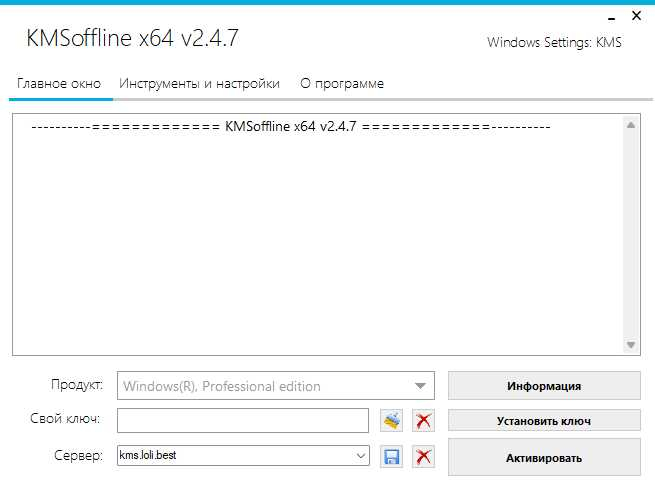Minimize the KMSoffline window
This screenshot has width=655, height=491.
tap(612, 18)
